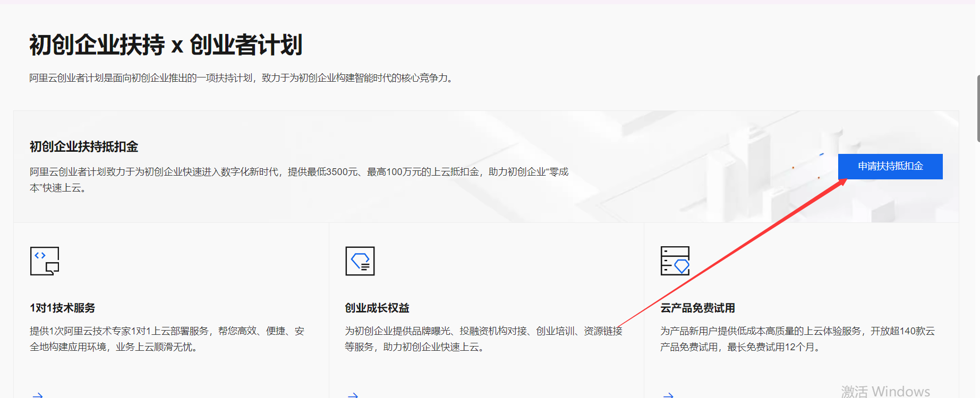Click the 阿里云创业者计划 intro sentence below the heading
Screen dimensions: 980x398
pos(242,78)
